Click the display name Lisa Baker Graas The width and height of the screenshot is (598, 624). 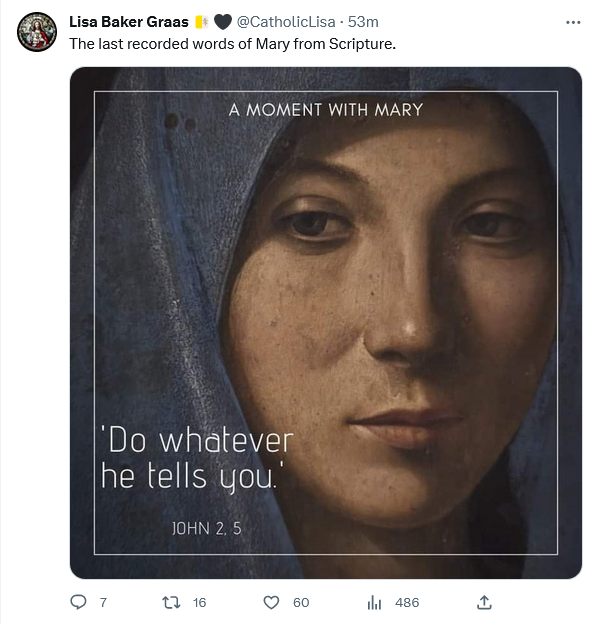point(129,22)
